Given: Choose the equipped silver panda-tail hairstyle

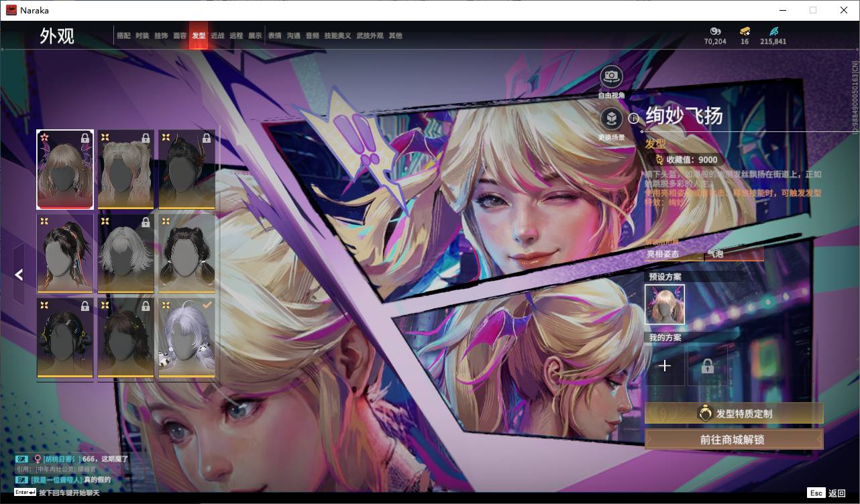Looking at the screenshot, I should pos(187,338).
